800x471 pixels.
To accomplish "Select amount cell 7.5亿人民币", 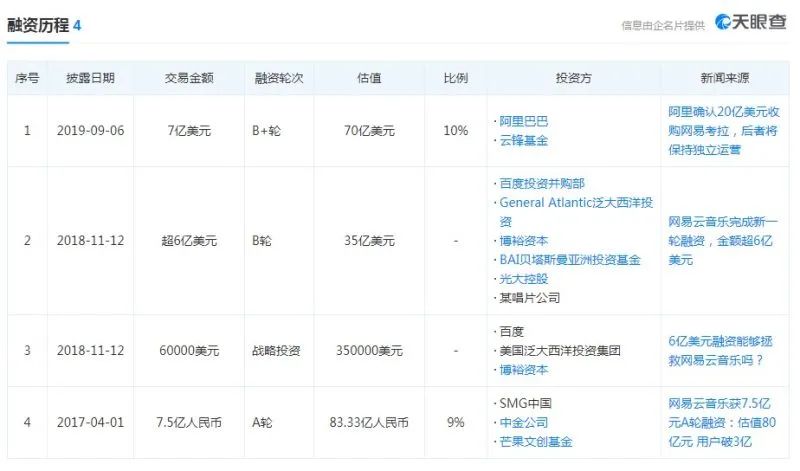I will (189, 423).
